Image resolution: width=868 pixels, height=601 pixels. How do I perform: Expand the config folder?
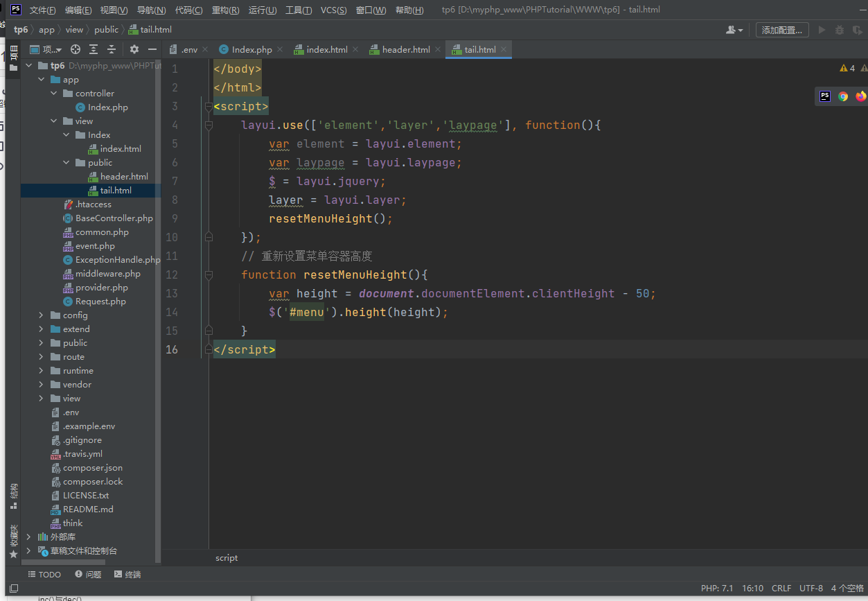point(42,315)
